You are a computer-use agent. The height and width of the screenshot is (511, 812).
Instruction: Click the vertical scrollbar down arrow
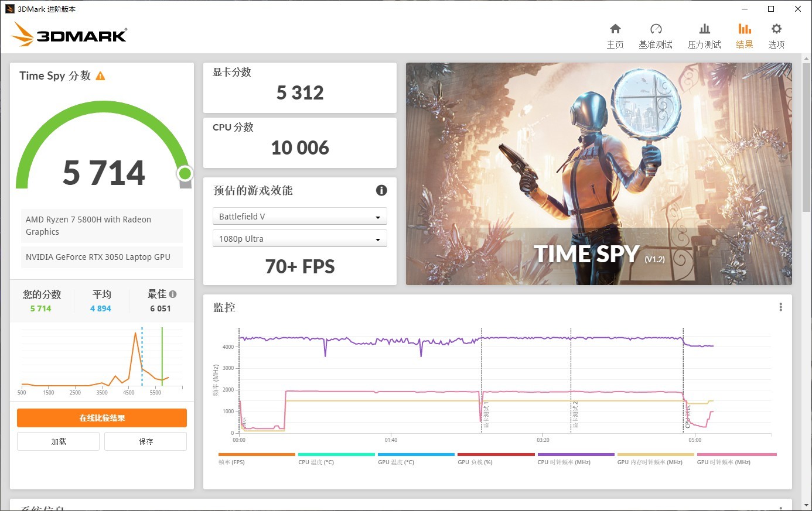pos(807,505)
